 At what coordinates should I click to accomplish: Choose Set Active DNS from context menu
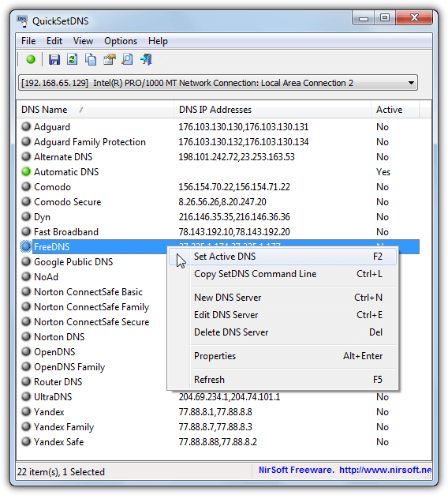coord(282,257)
